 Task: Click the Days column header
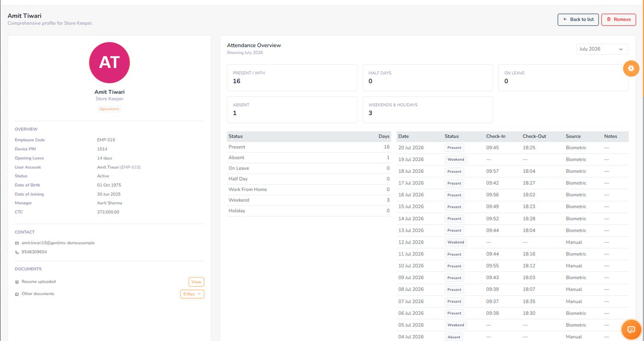point(384,136)
